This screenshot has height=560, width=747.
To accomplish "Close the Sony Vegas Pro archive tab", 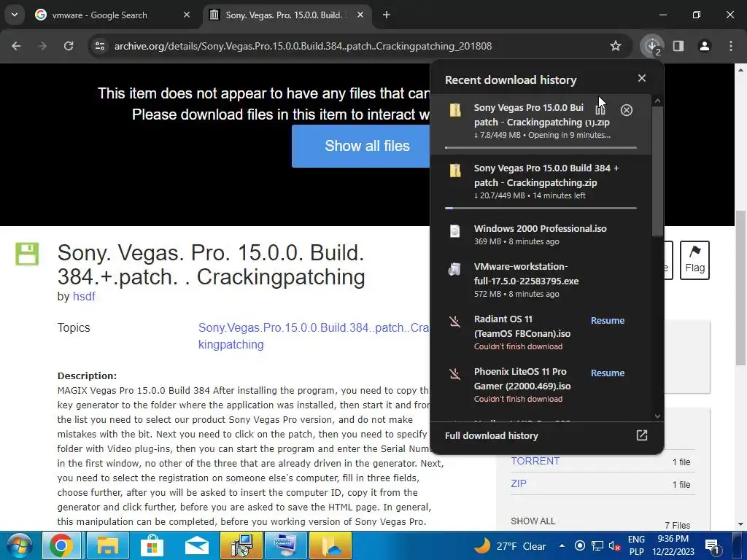I will click(360, 15).
